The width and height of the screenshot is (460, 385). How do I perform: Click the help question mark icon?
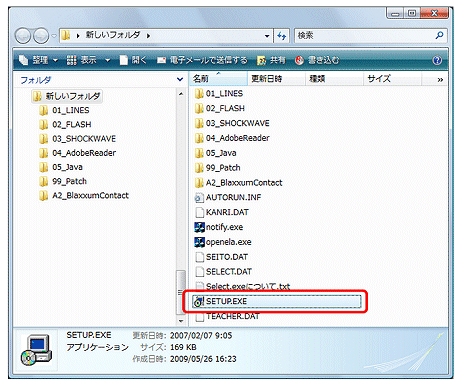click(437, 60)
